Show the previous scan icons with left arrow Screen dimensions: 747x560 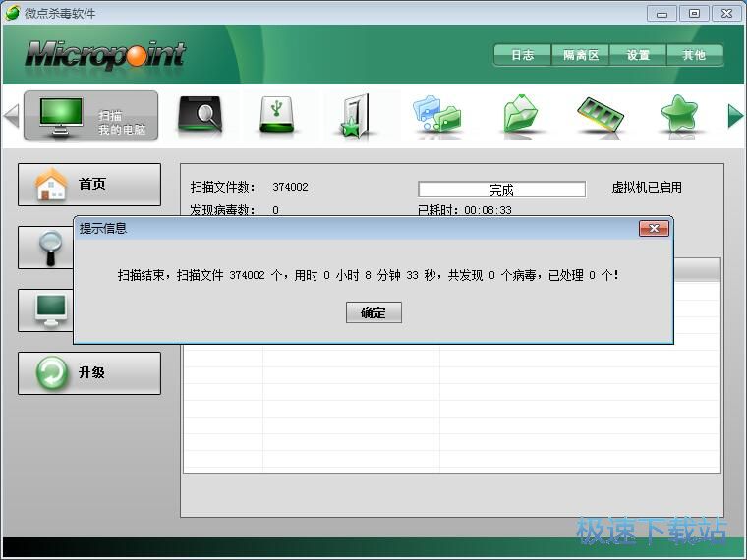11,116
